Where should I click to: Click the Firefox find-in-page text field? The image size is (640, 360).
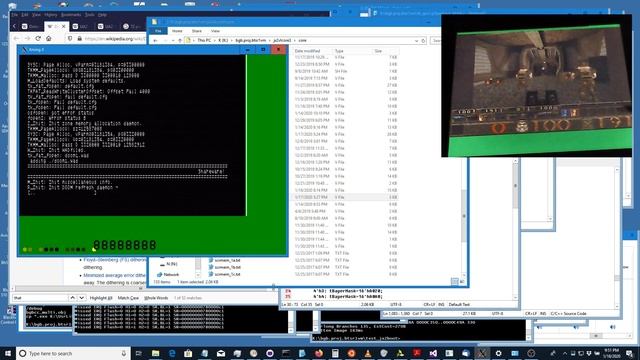(39, 298)
